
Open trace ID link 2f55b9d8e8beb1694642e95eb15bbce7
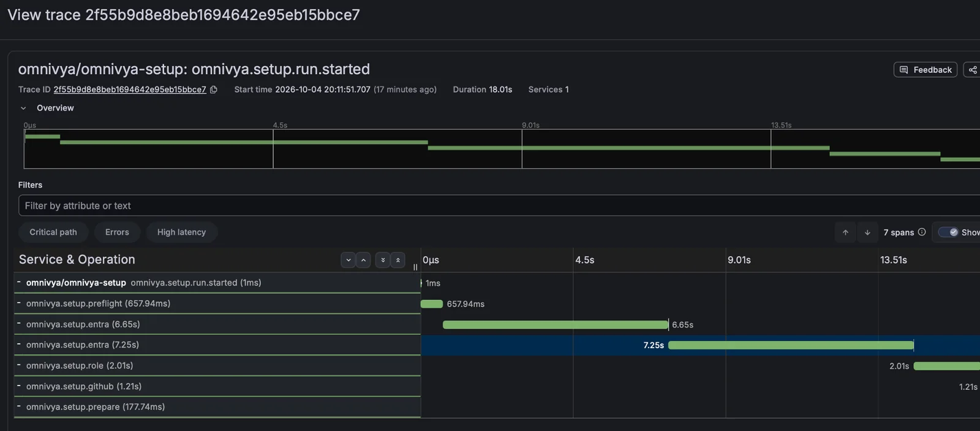pos(130,90)
